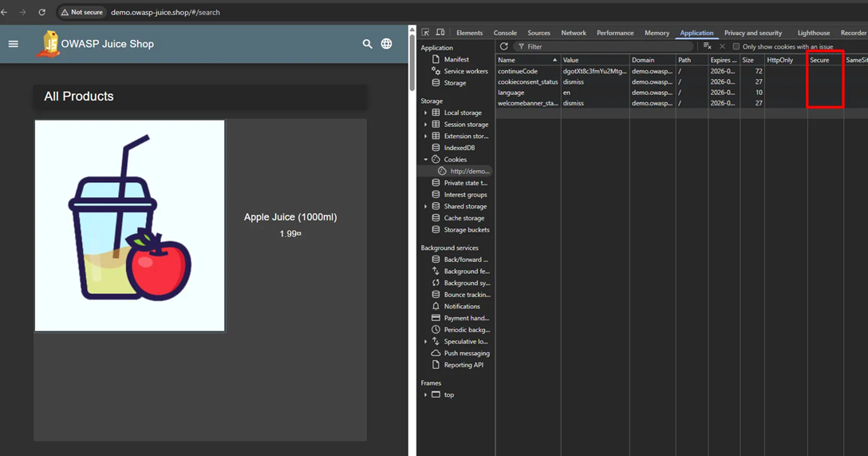Open Background sync service

pyautogui.click(x=467, y=283)
